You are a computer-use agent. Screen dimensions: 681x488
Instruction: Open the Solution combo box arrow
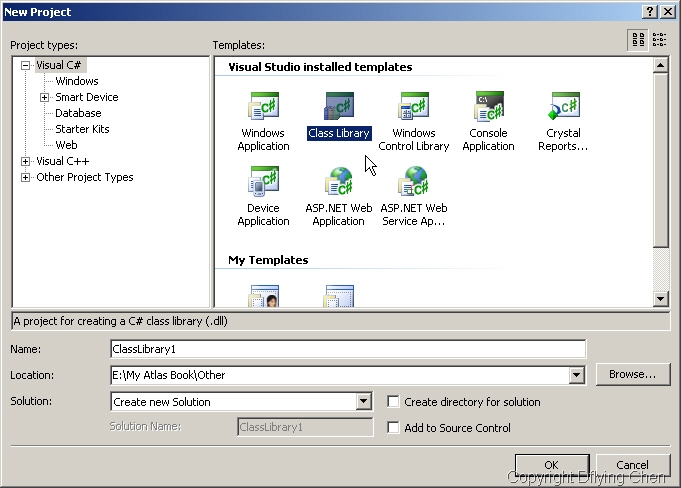[364, 402]
